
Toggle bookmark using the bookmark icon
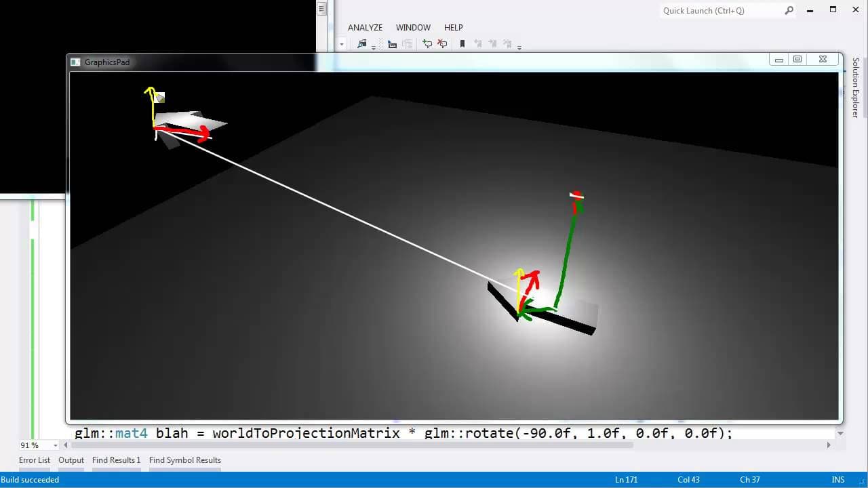pyautogui.click(x=462, y=44)
